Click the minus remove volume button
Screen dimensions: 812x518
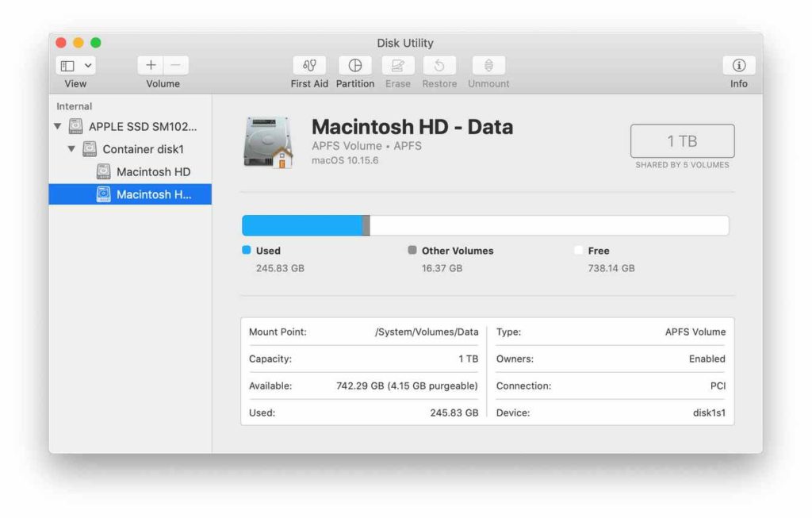coord(176,65)
